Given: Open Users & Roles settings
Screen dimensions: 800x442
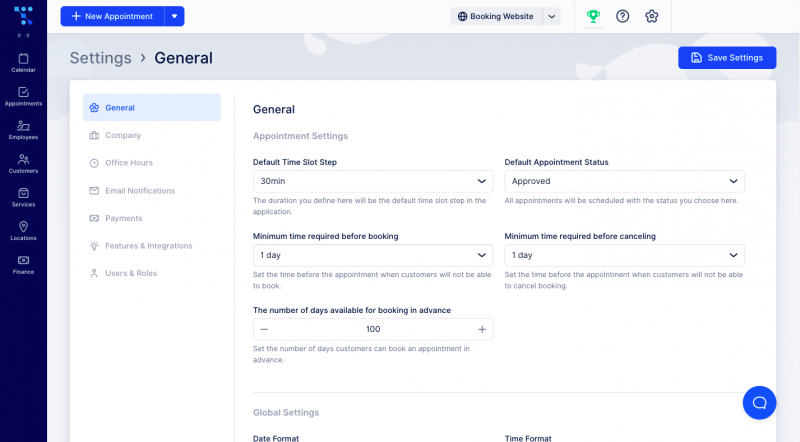Looking at the screenshot, I should click(x=152, y=273).
